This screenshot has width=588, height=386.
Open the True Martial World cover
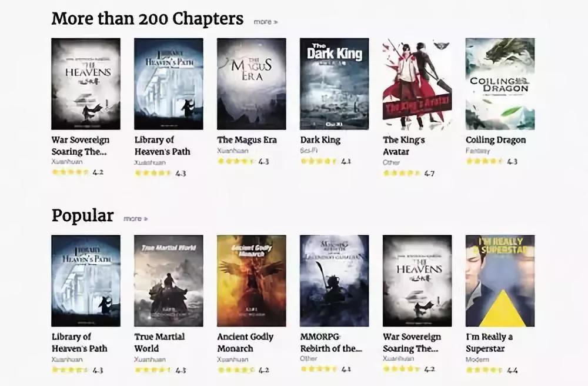[168, 281]
